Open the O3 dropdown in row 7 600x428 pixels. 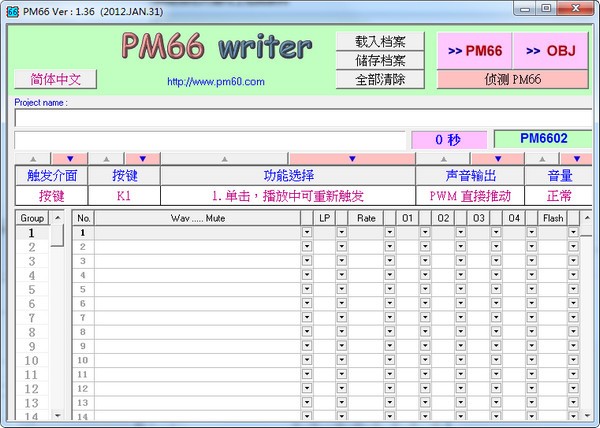click(x=496, y=317)
